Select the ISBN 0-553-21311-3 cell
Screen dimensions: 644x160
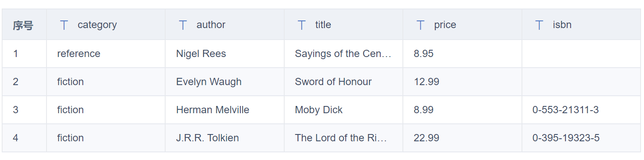point(581,110)
